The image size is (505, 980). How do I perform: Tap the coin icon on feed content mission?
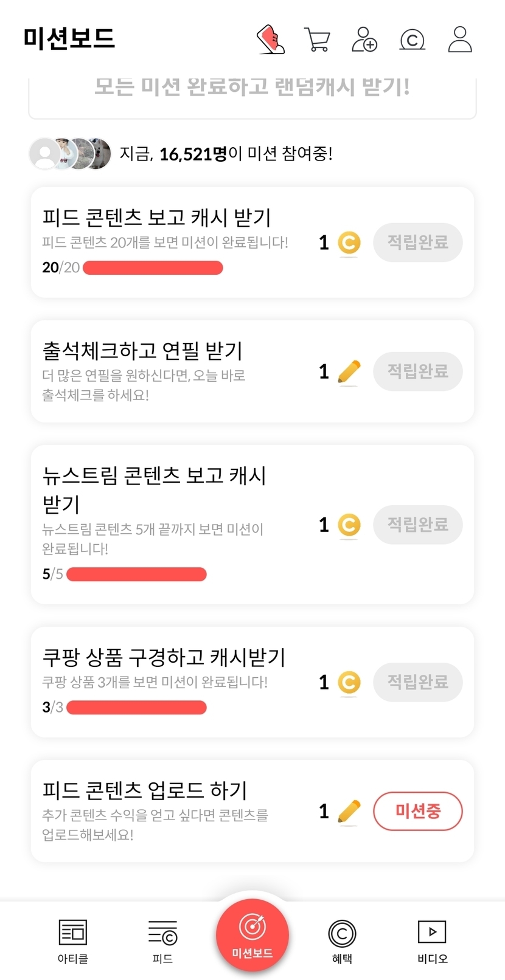[x=349, y=243]
